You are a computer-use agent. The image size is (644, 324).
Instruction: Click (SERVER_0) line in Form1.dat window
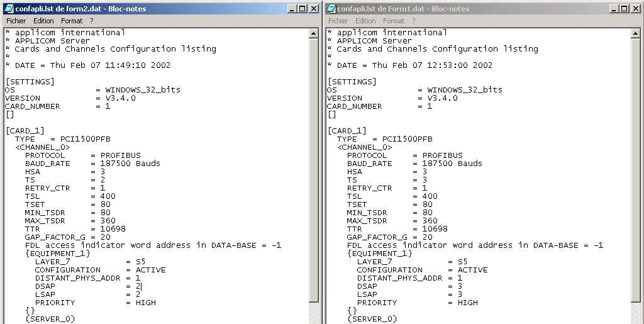point(372,319)
